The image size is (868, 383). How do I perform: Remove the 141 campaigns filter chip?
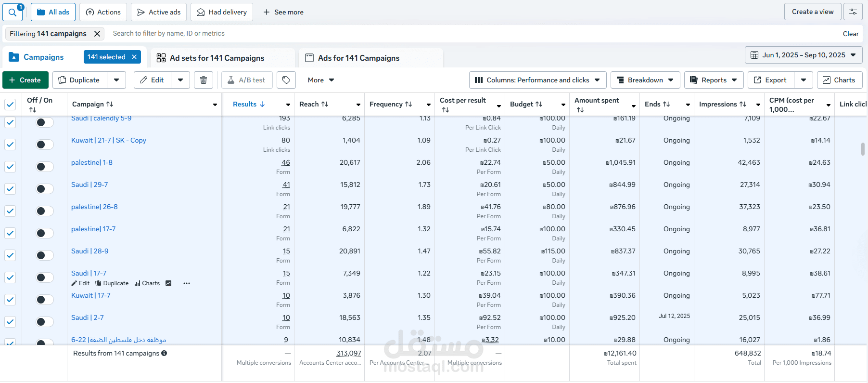point(97,34)
